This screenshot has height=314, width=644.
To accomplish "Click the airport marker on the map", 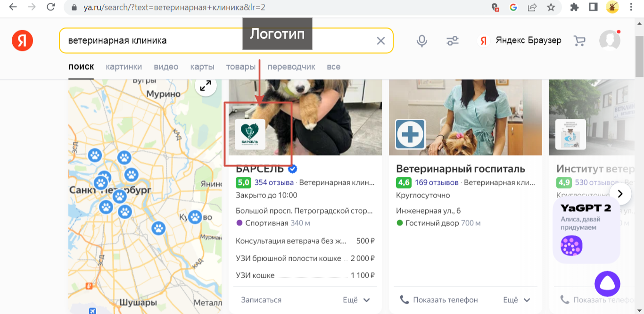I will (91, 310).
